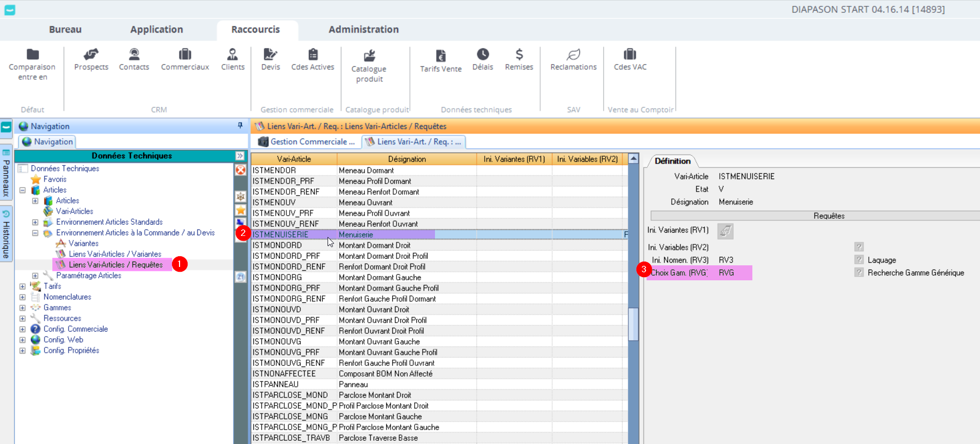Screen dimensions: 980x444
Task: Select Liens Vari-Articles / Variantes tree item
Action: click(115, 254)
